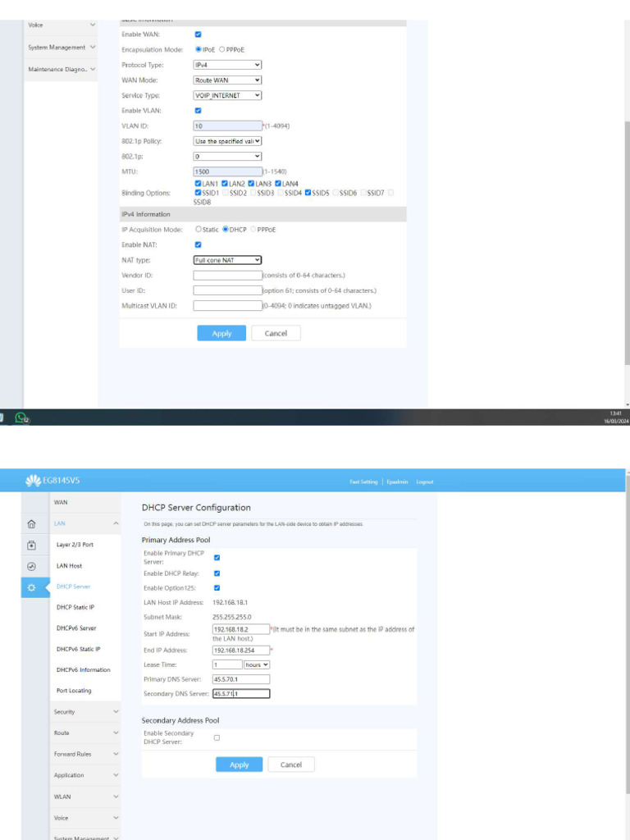Collapse the LAN menu chevron
This screenshot has width=630, height=840.
(116, 523)
